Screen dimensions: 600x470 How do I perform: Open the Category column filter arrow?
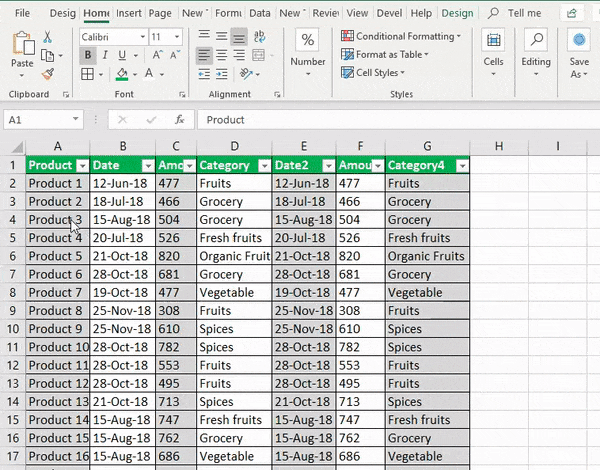(x=264, y=166)
